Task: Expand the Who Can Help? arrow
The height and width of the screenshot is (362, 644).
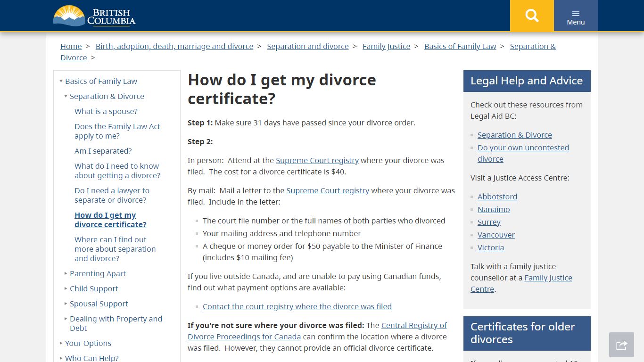Action: coord(61,358)
